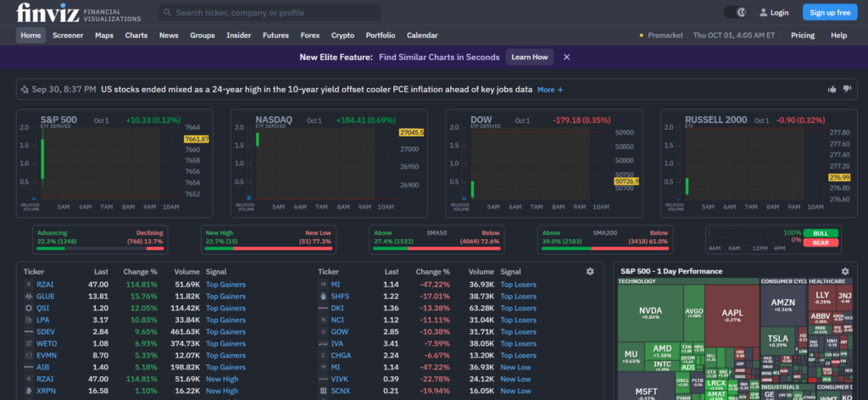Click Top Losers signal in SHFS row
The width and height of the screenshot is (868, 400).
click(519, 297)
